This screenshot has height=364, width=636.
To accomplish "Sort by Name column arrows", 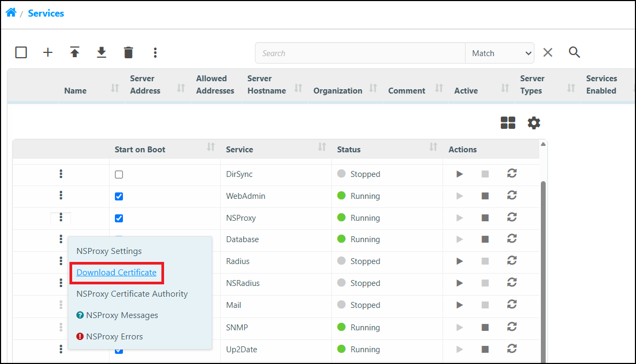I will point(115,88).
